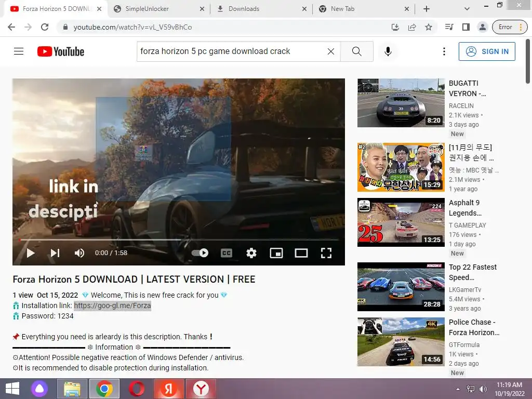Viewport: 532px width, 399px height.
Task: Reload the YouTube page
Action: point(45,27)
